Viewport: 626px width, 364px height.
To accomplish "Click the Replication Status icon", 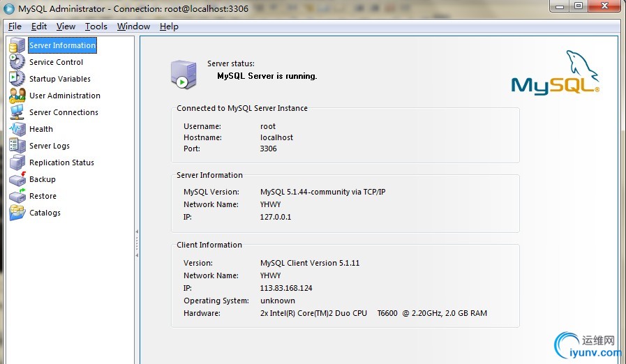I will coord(17,162).
